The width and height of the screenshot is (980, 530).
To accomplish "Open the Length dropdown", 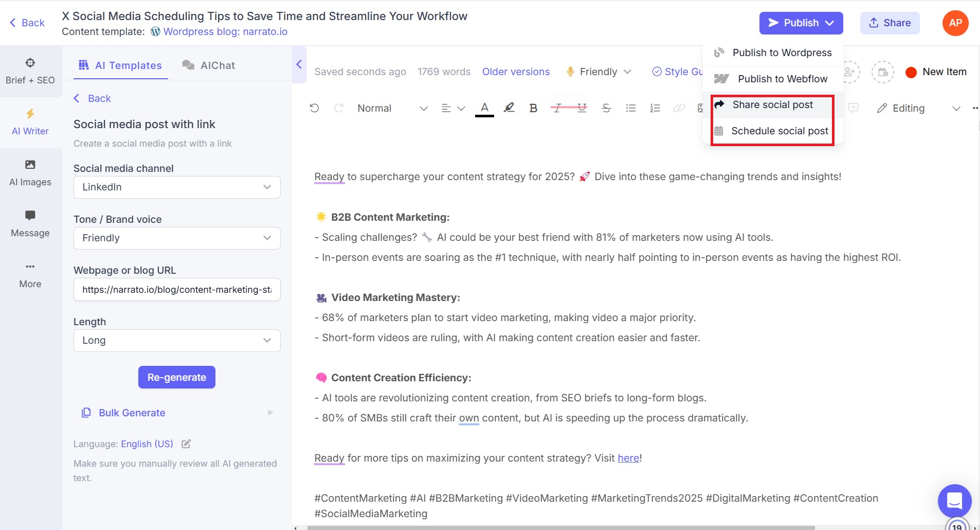I will (x=177, y=340).
